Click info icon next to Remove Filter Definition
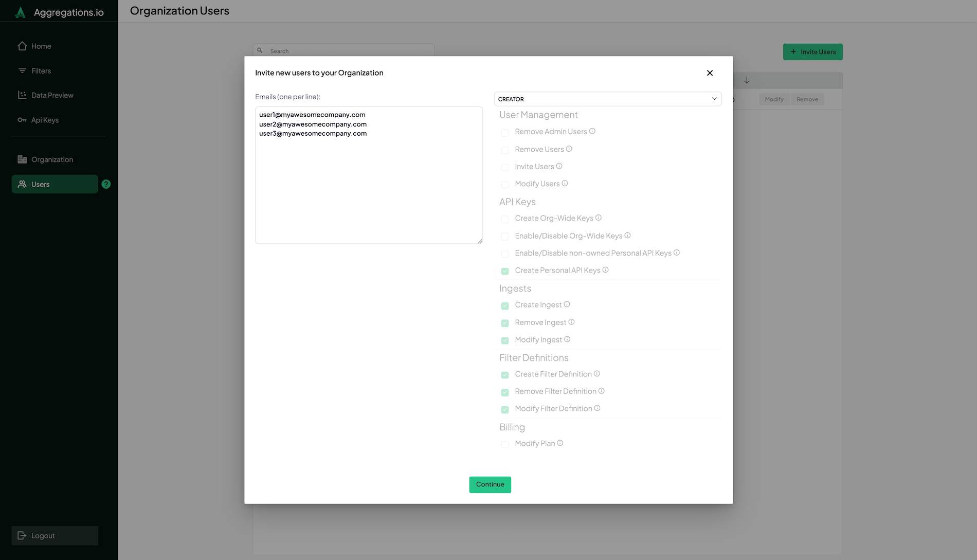 602,391
